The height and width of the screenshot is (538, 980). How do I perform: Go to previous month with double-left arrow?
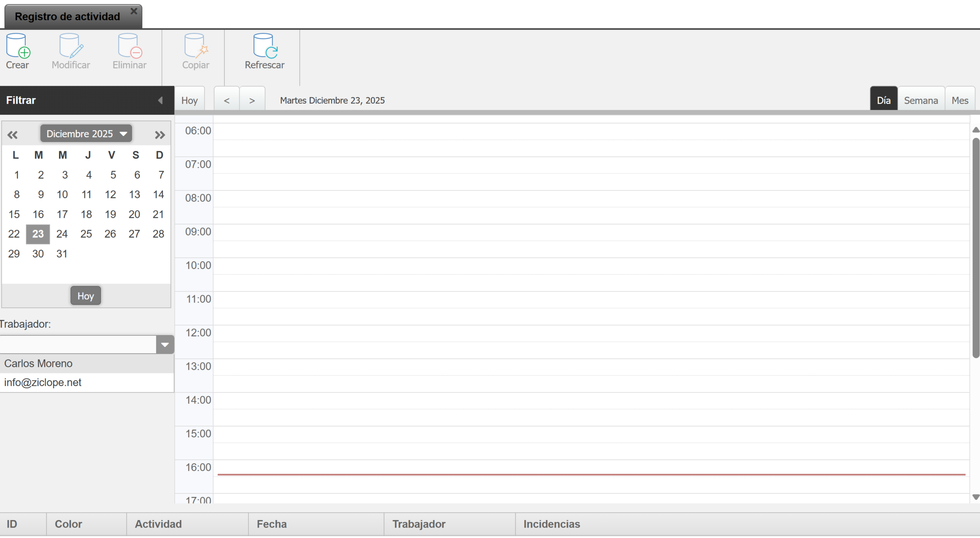coord(13,134)
